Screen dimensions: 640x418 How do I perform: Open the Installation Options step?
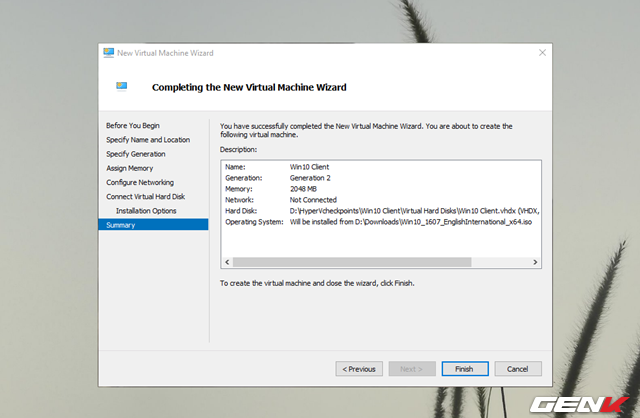point(146,211)
